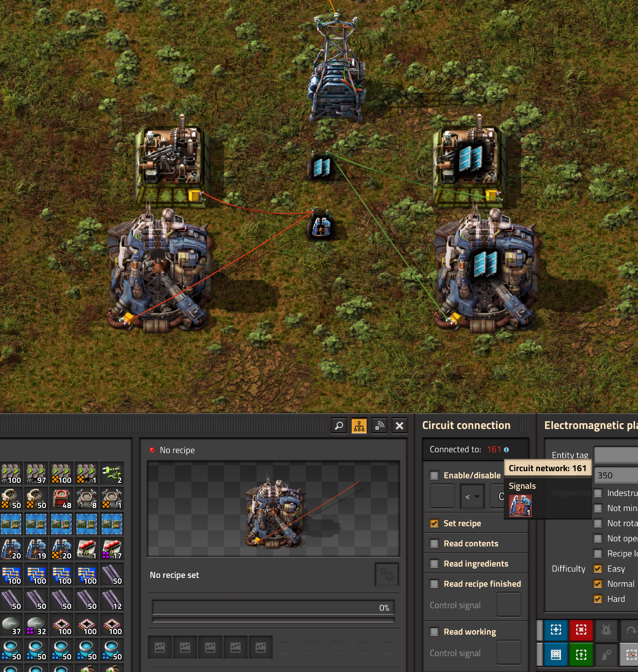Select the electromagnetic plant stack of 19
Image resolution: width=638 pixels, height=672 pixels.
[x=36, y=549]
